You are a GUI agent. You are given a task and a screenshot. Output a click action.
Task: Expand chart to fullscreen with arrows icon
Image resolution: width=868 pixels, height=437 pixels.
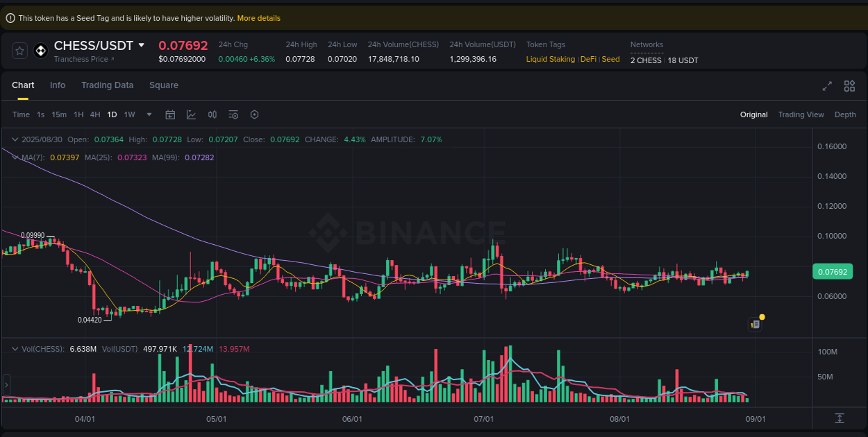click(826, 86)
